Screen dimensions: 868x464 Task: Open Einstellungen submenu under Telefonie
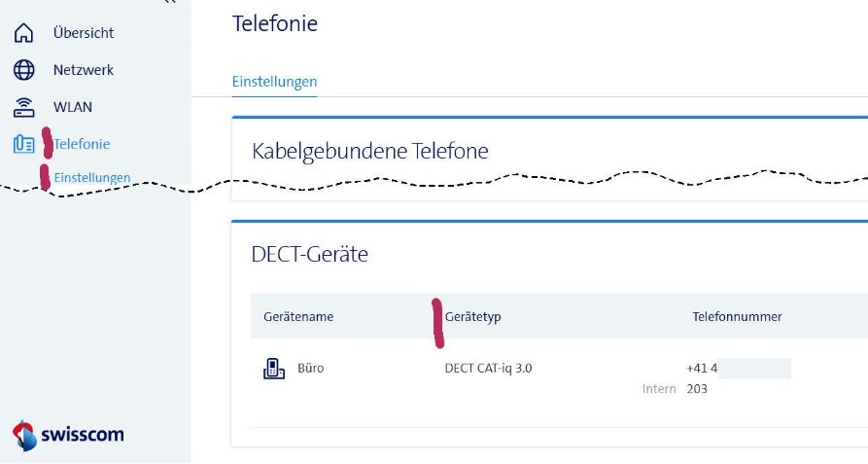coord(92,178)
